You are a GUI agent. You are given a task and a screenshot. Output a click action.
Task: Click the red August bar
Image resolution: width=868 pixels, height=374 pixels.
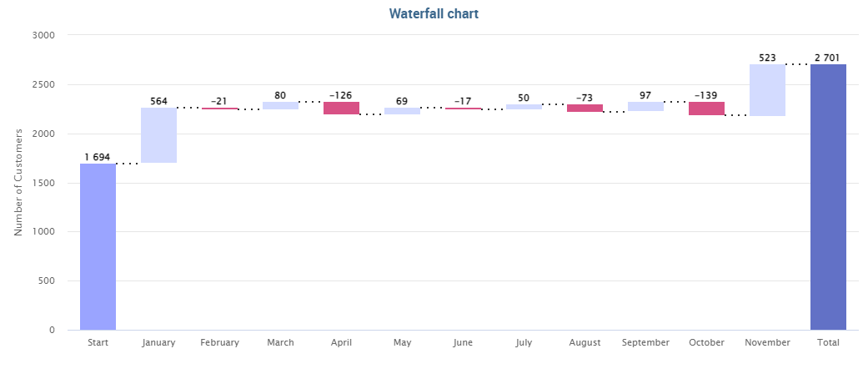[585, 108]
